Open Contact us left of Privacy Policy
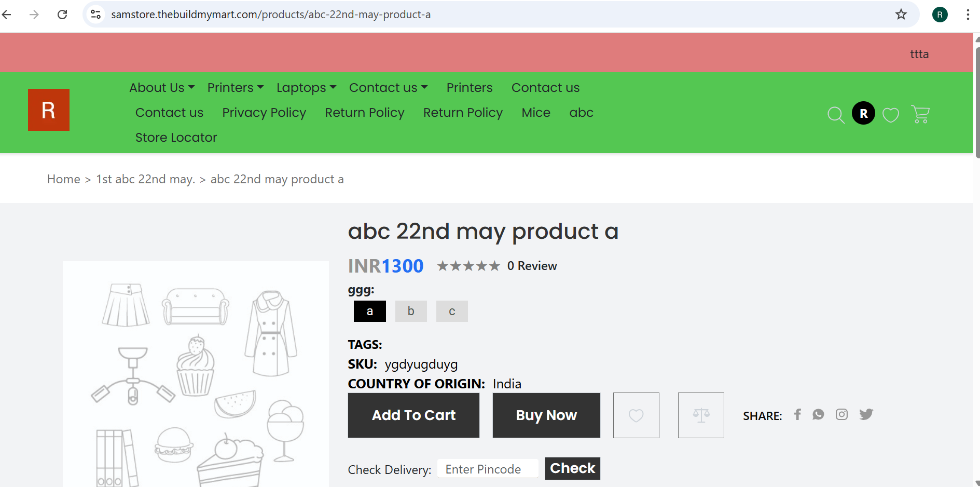This screenshot has width=980, height=487. pyautogui.click(x=169, y=113)
